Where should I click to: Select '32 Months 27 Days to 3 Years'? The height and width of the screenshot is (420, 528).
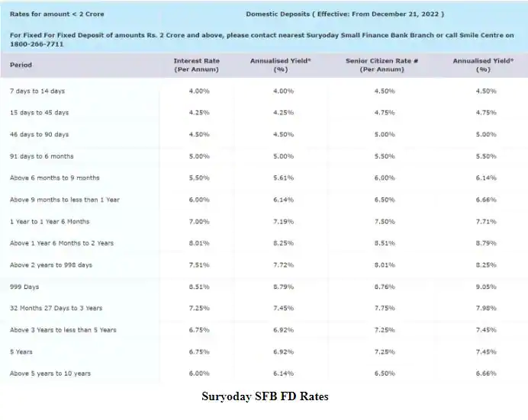click(56, 308)
